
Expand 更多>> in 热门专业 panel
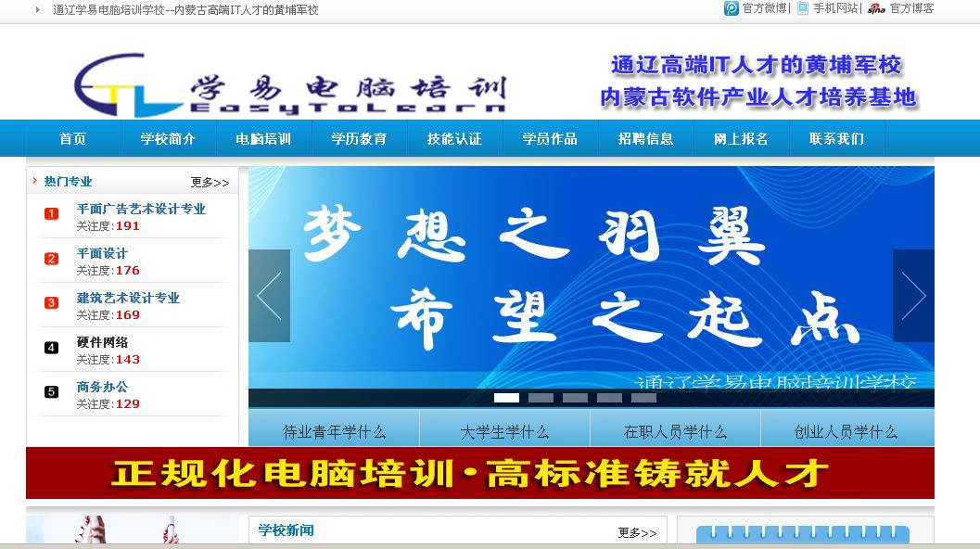(x=210, y=183)
